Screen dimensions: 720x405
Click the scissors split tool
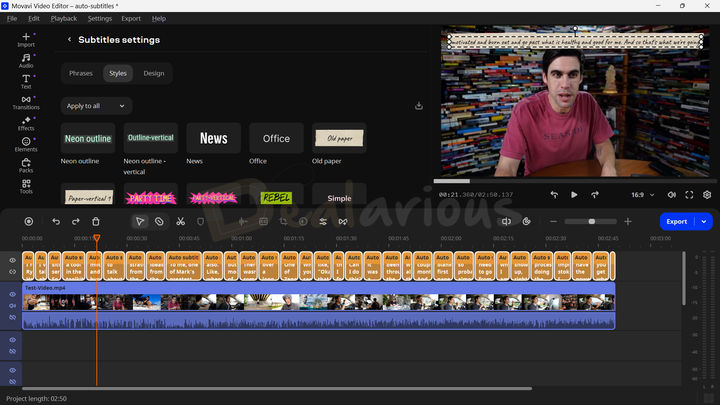180,221
